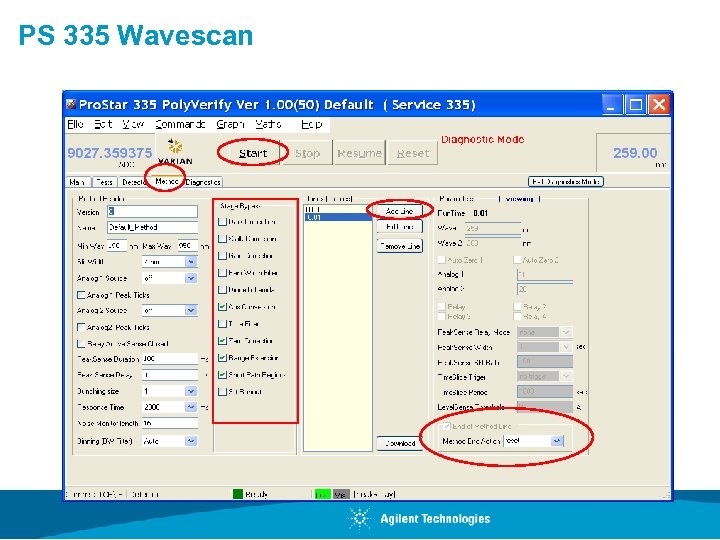The height and width of the screenshot is (540, 720).
Task: Click the Name field containing Default_Method
Action: (x=152, y=227)
